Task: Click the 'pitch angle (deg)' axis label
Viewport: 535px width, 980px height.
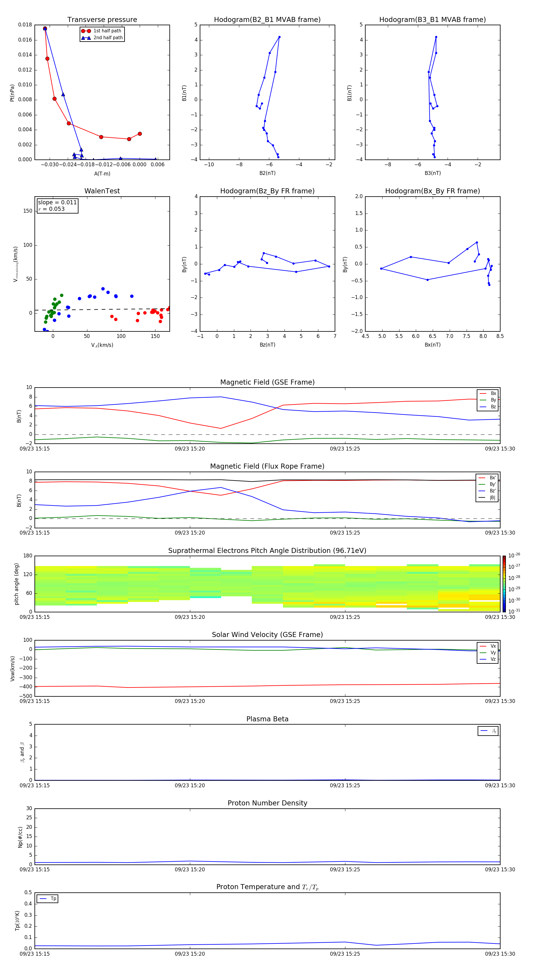Action: [x=16, y=584]
